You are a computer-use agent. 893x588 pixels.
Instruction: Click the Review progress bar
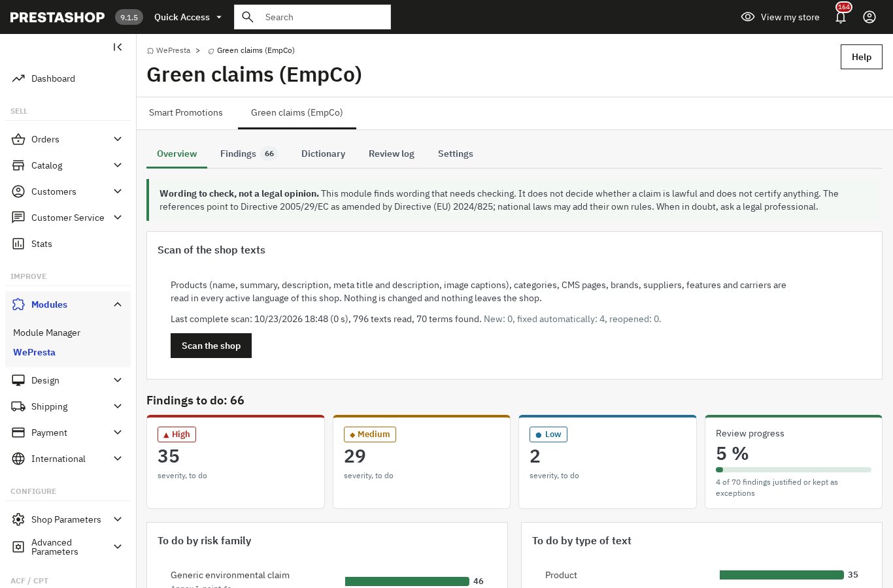click(x=794, y=470)
